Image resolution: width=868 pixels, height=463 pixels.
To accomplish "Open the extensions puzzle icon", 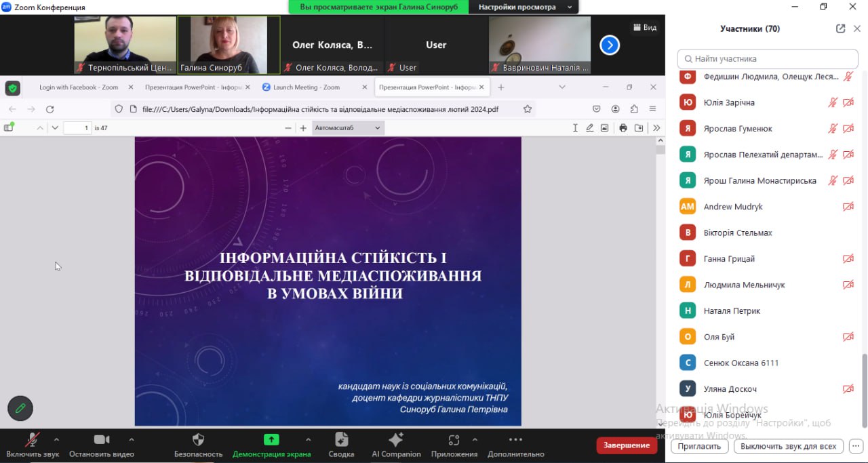I will pos(634,109).
